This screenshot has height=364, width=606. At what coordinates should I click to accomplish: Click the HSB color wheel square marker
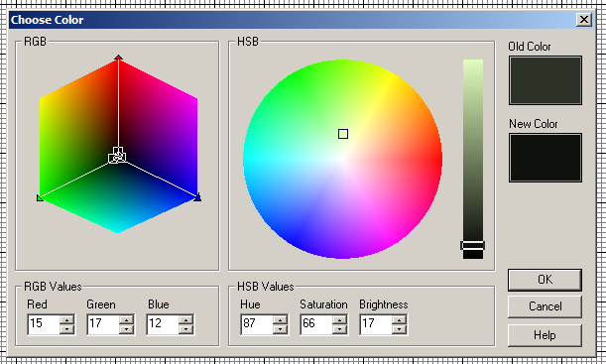point(343,134)
